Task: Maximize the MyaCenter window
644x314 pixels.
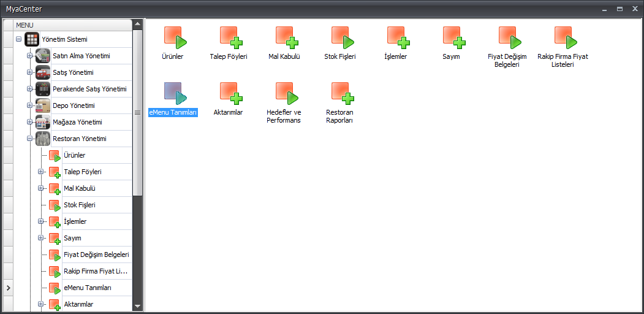Action: click(619, 9)
